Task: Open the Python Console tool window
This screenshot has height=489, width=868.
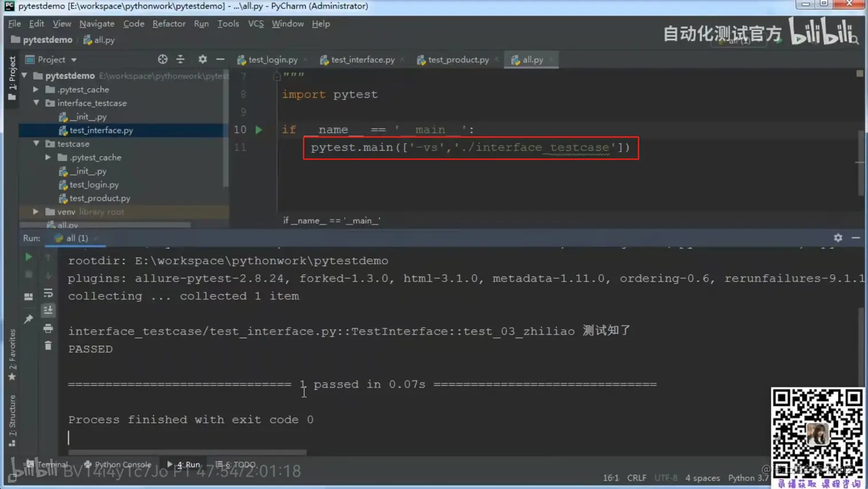Action: [118, 464]
